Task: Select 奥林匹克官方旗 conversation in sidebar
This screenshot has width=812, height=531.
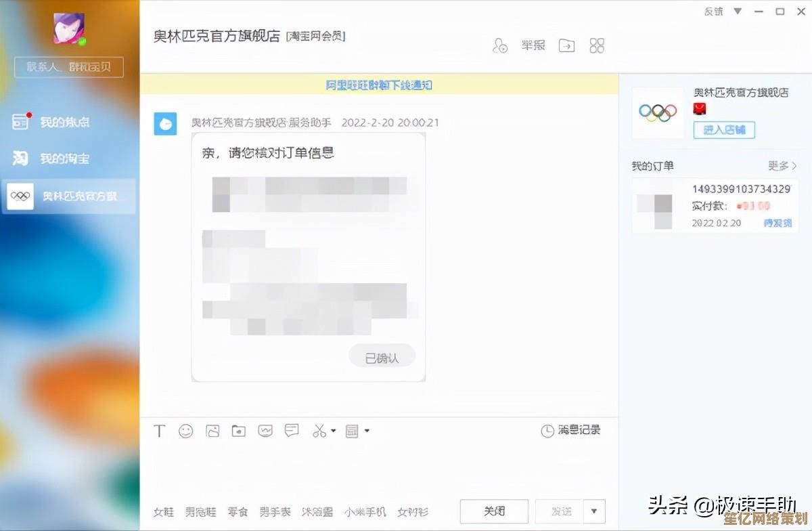Action: (x=69, y=196)
